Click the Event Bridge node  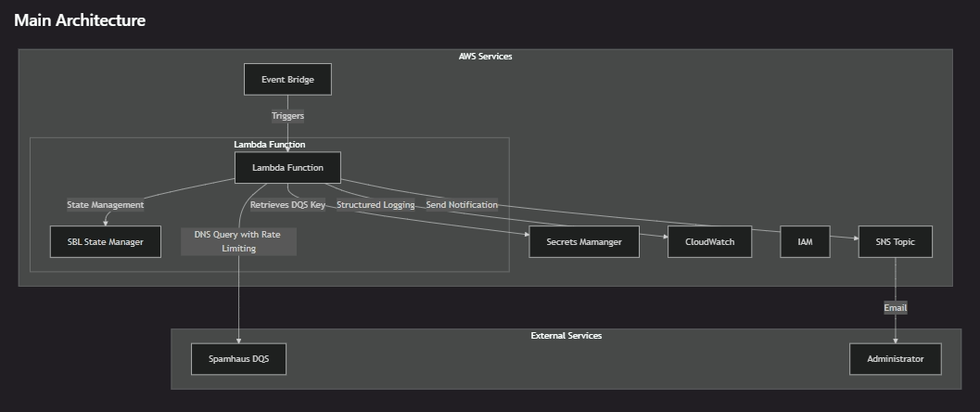tap(287, 80)
